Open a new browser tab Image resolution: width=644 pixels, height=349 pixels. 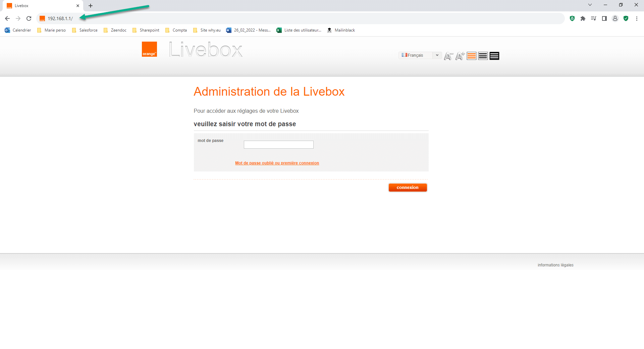91,6
